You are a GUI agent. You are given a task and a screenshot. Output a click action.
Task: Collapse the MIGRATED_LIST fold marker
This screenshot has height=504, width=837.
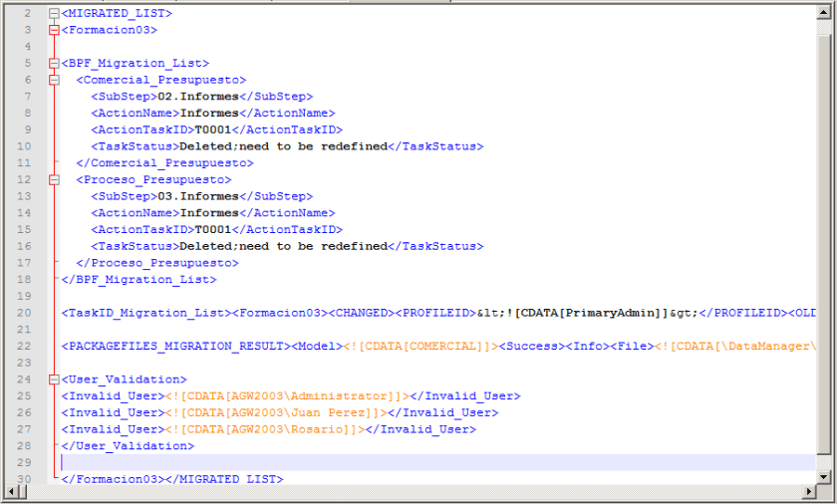pos(54,14)
